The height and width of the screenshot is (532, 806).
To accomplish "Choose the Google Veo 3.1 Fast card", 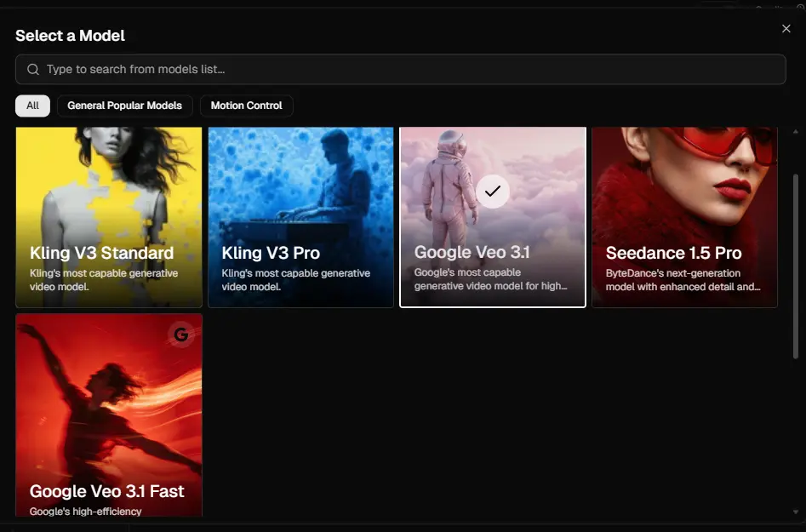I will [x=109, y=415].
